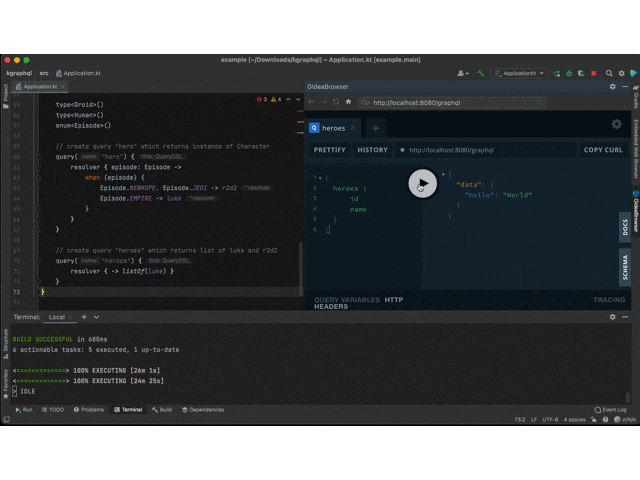
Task: Open the ApplicationKt run configuration dropdown
Action: point(519,73)
